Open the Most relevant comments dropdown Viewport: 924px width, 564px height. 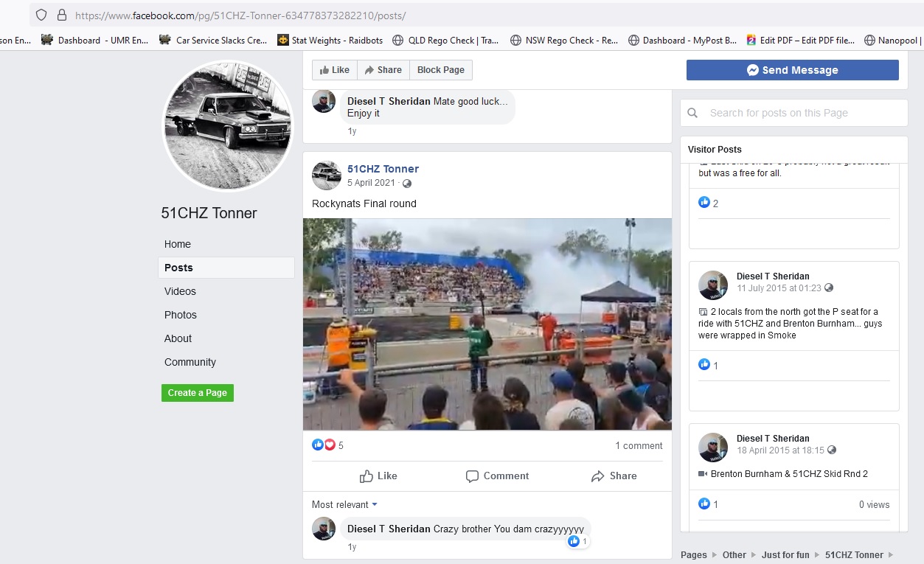point(344,504)
